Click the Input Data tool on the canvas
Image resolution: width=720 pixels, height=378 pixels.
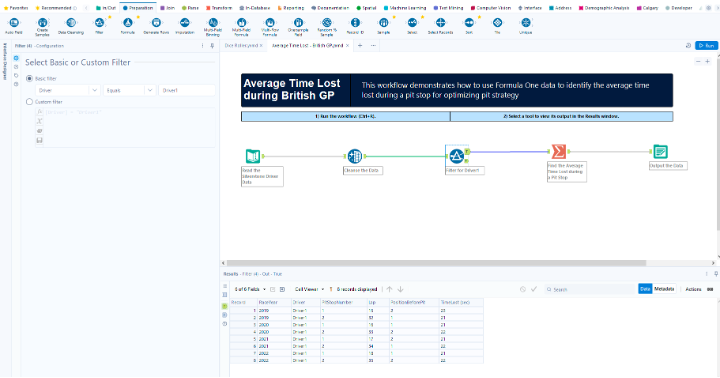[253, 156]
